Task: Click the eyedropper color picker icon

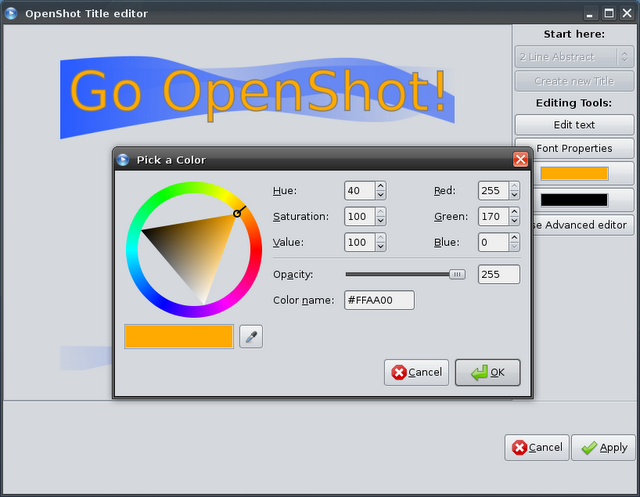Action: (252, 337)
